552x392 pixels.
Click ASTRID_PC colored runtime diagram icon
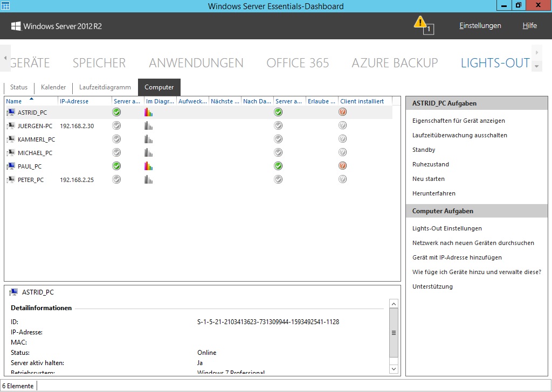click(149, 113)
